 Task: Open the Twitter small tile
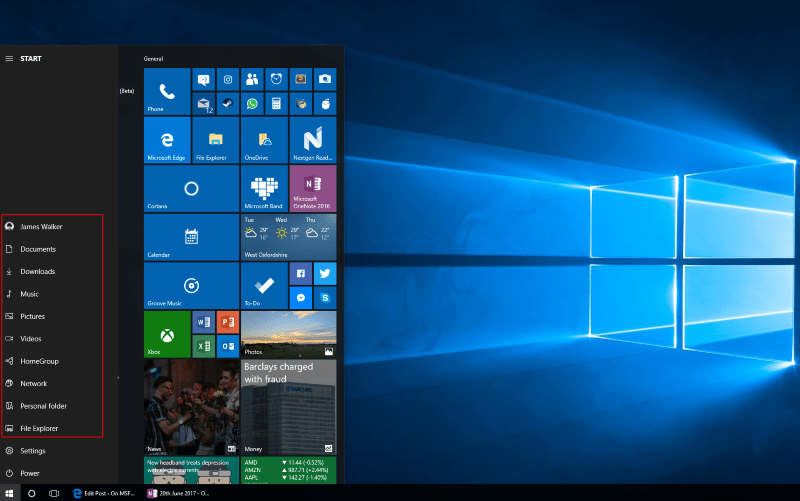325,273
